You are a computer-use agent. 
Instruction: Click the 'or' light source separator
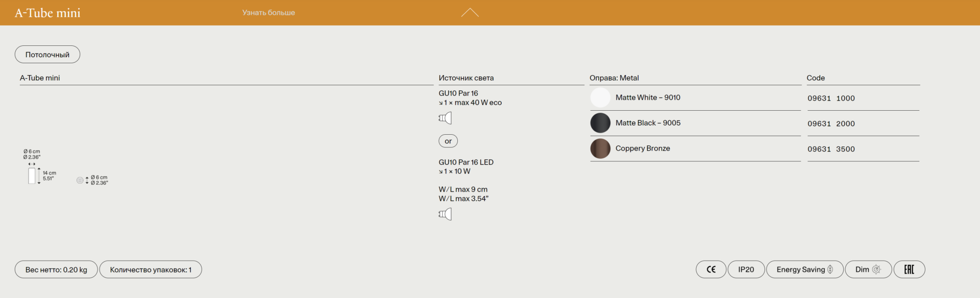pyautogui.click(x=448, y=141)
